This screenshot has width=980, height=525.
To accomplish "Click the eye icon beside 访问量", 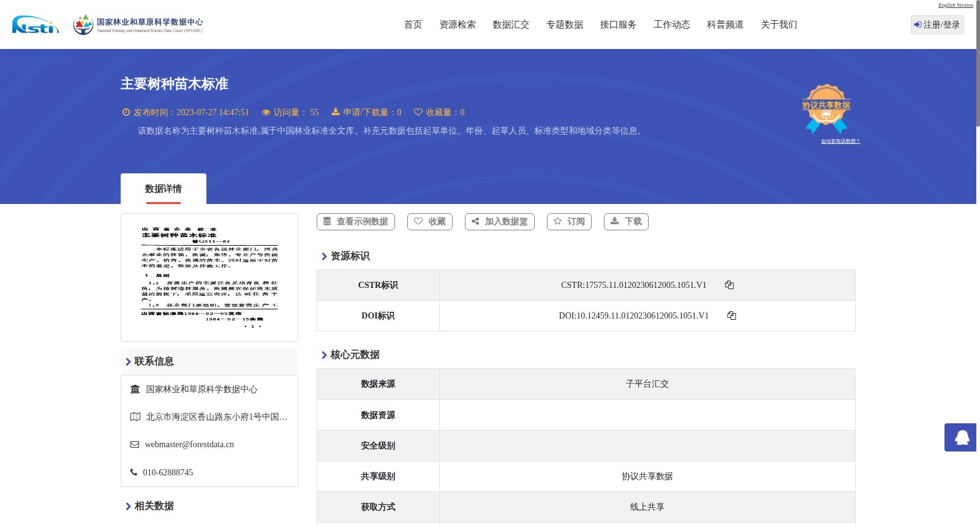I will [266, 112].
